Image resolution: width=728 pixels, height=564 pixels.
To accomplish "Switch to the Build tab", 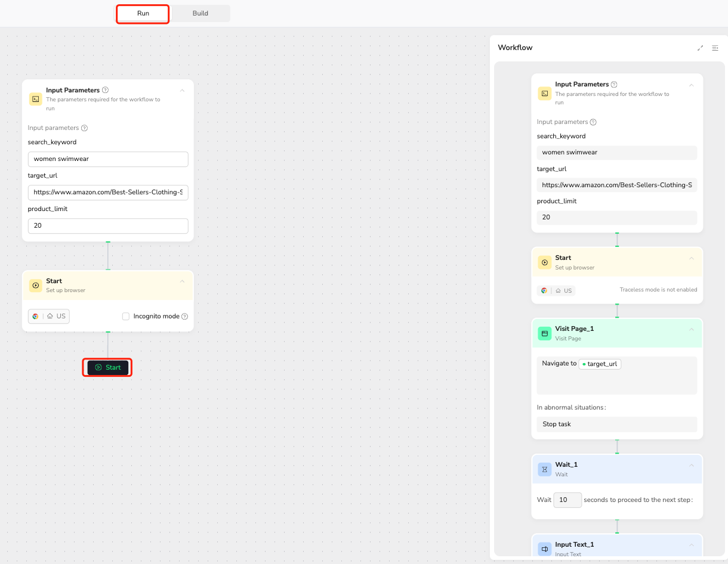I will pyautogui.click(x=200, y=14).
